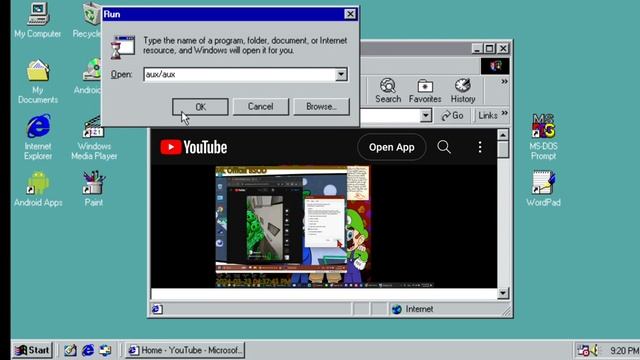
Task: Open YouTube three-dot options menu
Action: click(x=480, y=147)
